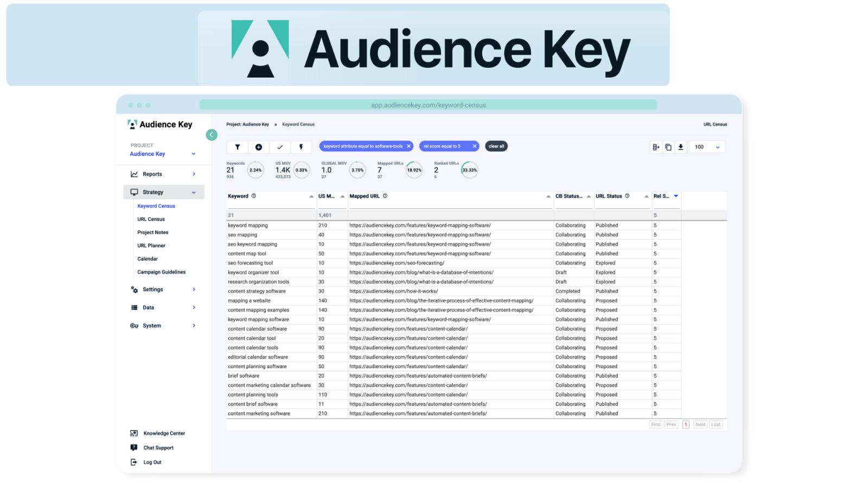This screenshot has height=488, width=868.
Task: Click the browser address bar
Action: coord(428,105)
